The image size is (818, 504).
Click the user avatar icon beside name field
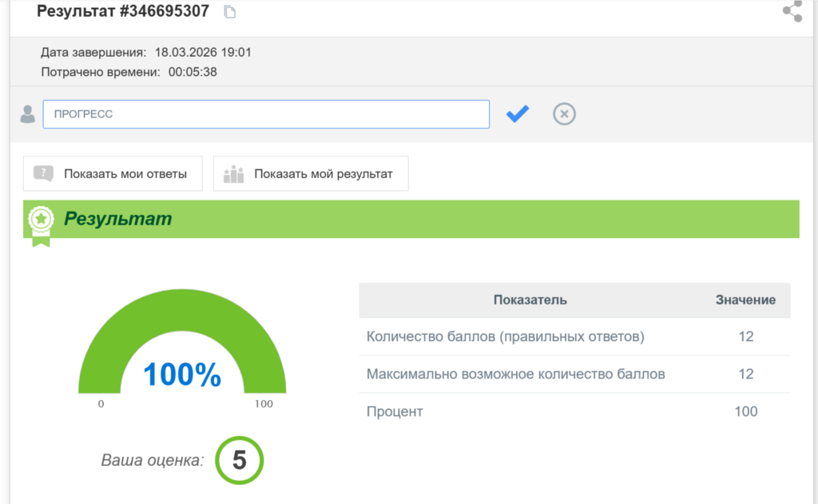pyautogui.click(x=28, y=114)
